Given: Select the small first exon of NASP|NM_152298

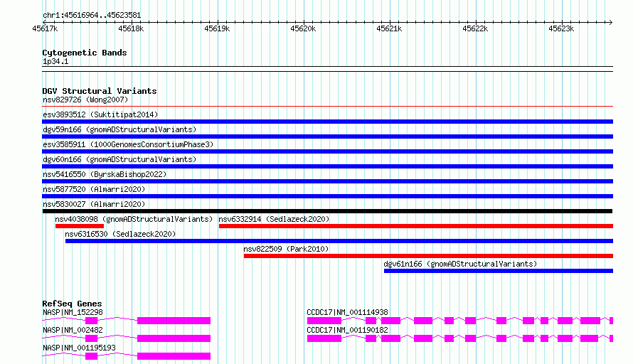Looking at the screenshot, I should click(92, 321).
